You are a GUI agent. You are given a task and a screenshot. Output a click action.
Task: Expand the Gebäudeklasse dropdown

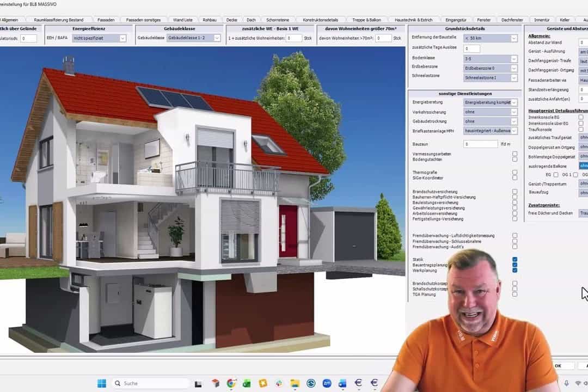[216, 38]
